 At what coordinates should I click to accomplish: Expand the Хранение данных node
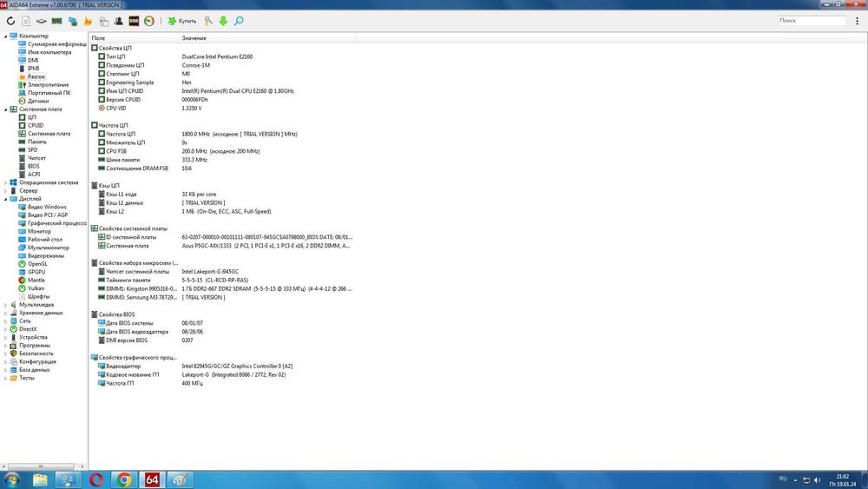tap(5, 313)
